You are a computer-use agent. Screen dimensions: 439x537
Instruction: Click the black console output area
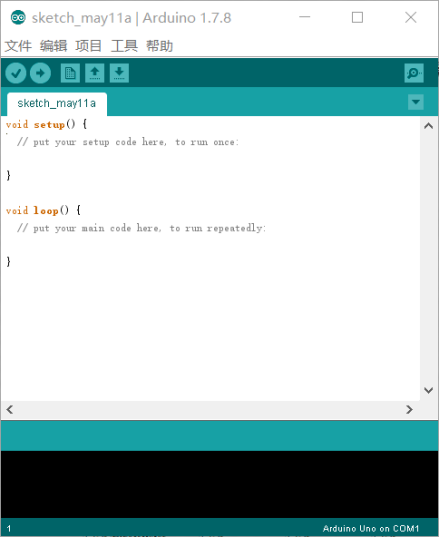220,484
